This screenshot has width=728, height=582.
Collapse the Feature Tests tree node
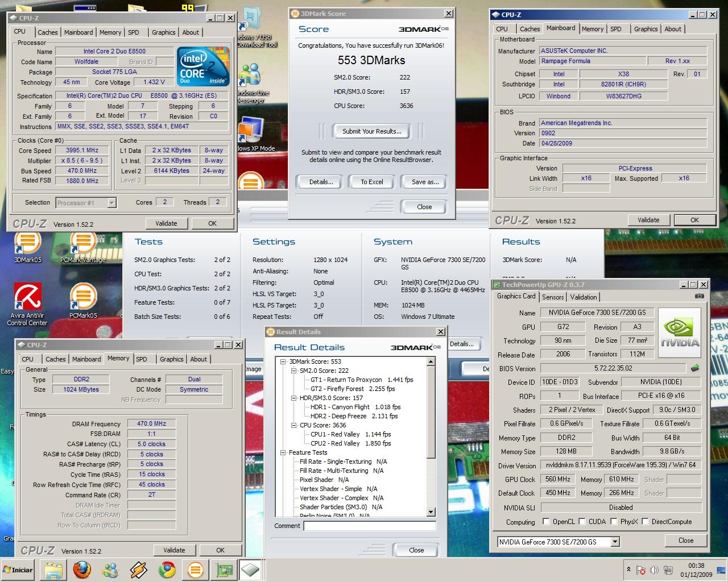pos(282,452)
